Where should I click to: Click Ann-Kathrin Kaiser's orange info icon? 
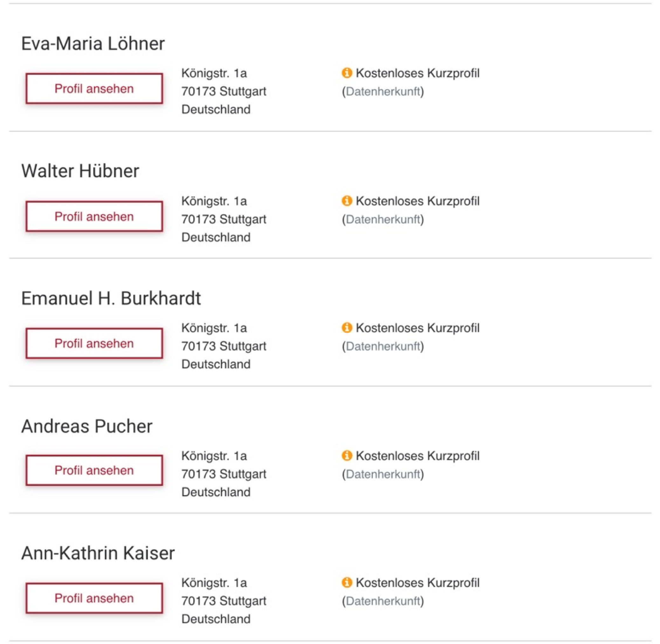347,582
